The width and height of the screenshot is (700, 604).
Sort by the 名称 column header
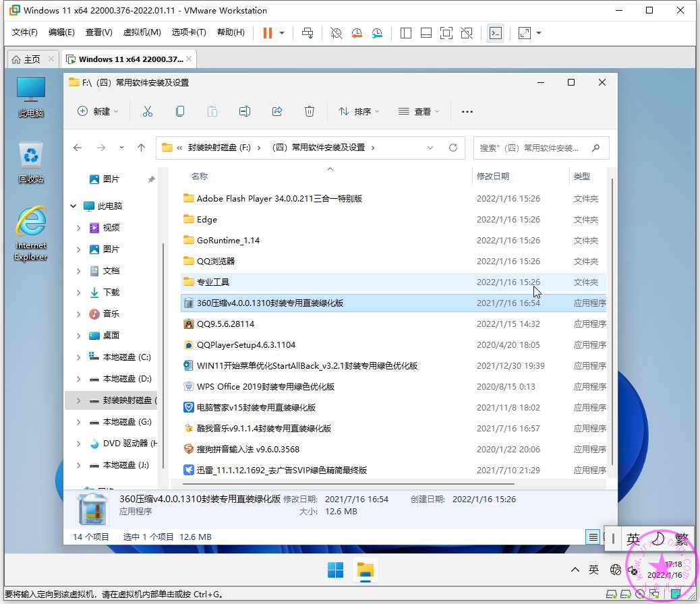[x=200, y=177]
